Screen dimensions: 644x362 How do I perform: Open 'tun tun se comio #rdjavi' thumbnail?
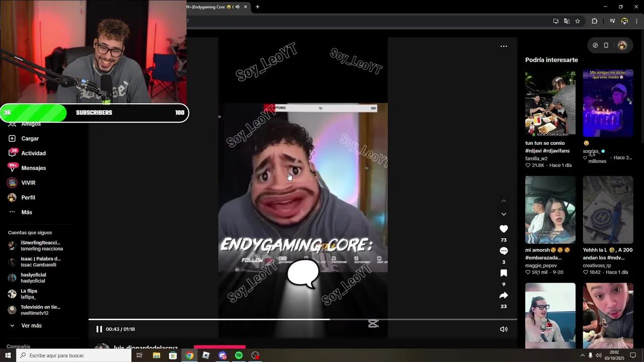pos(550,104)
